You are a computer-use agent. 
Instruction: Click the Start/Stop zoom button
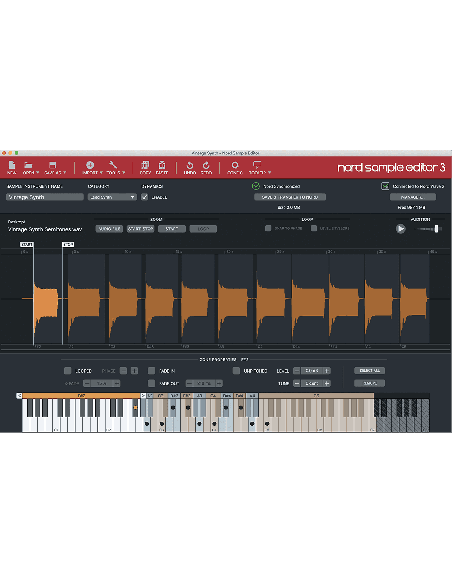pyautogui.click(x=140, y=229)
